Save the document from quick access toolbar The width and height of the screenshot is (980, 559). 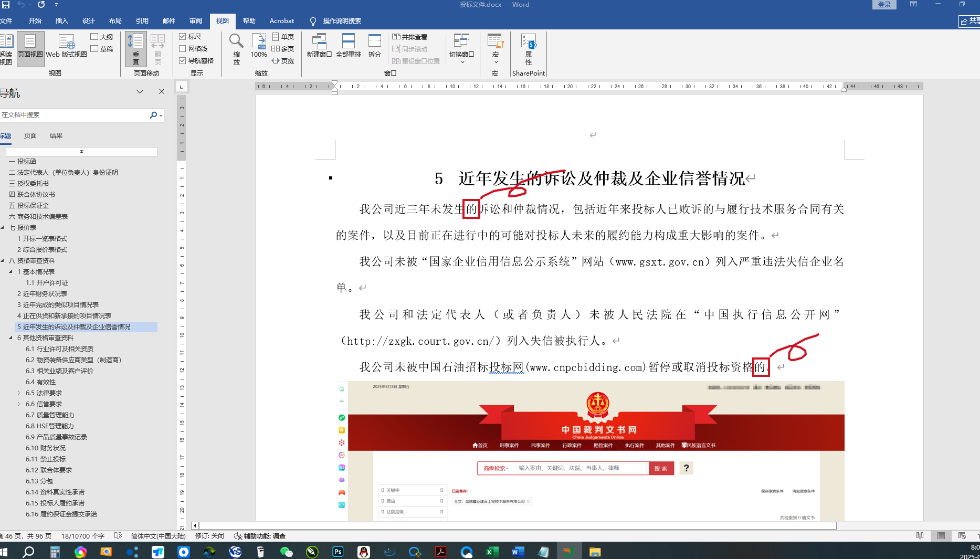[6, 5]
